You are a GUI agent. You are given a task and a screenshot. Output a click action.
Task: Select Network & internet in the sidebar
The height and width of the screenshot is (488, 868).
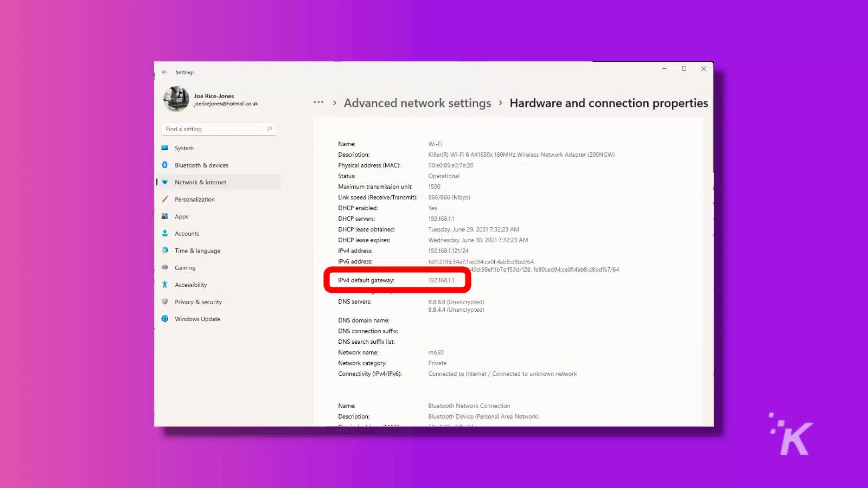coord(201,182)
